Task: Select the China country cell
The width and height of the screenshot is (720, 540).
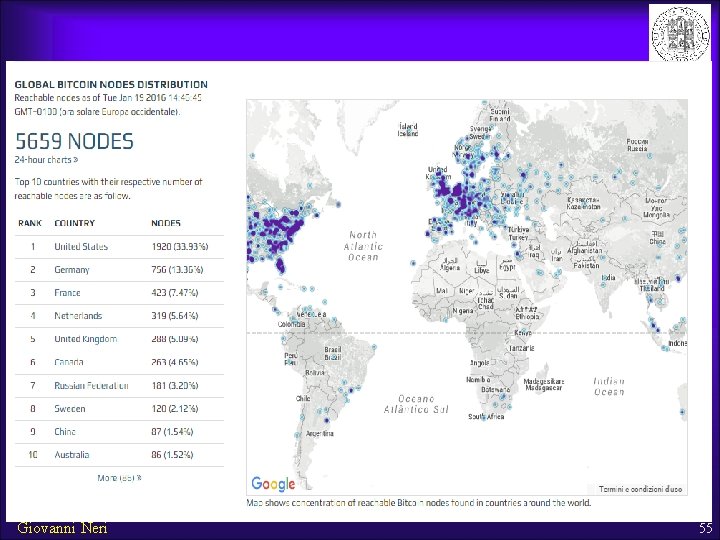Action: (65, 431)
